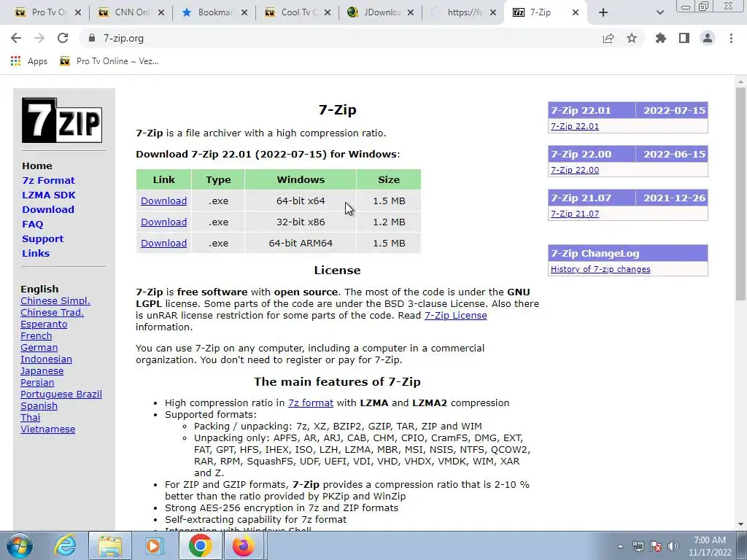Switch to Chrome in the taskbar

(x=200, y=545)
